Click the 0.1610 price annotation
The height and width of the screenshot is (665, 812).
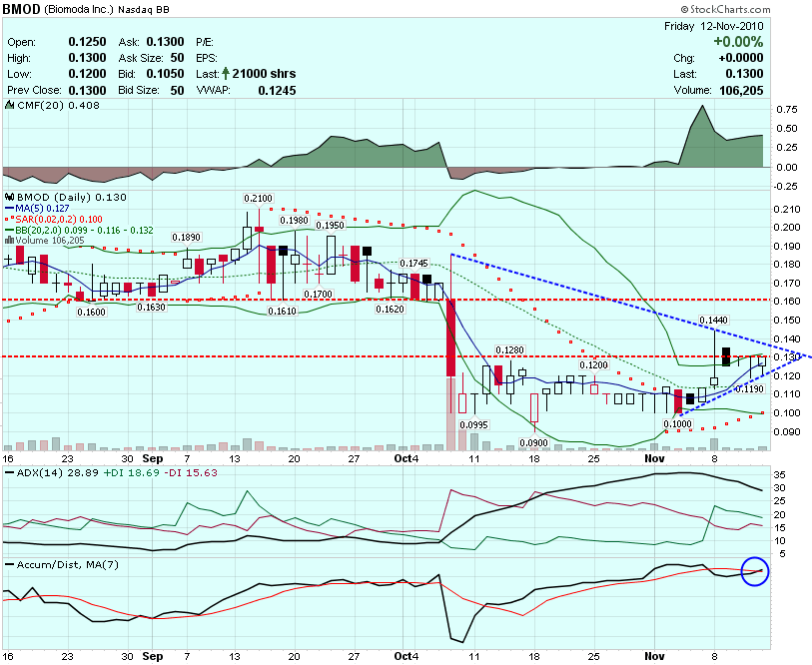283,311
